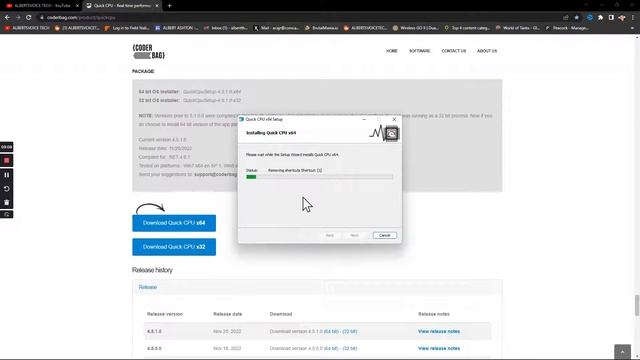Go back with the browser back arrow

point(7,18)
